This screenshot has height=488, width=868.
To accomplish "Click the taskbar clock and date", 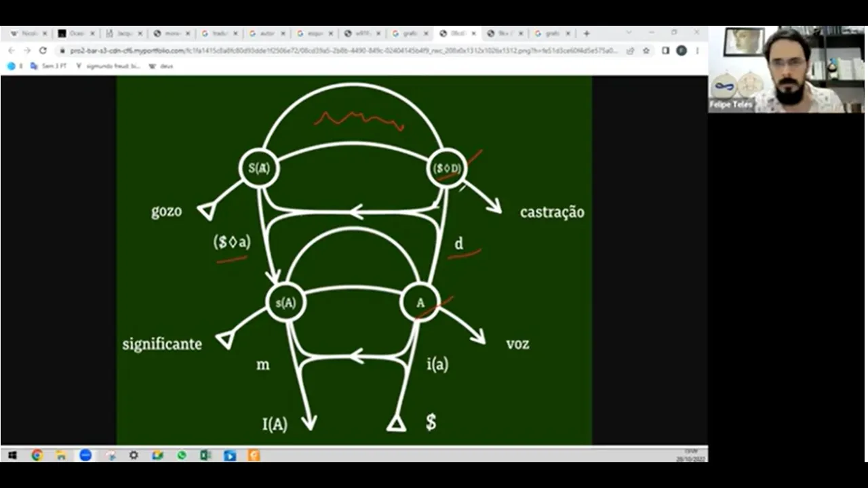I will click(x=690, y=455).
